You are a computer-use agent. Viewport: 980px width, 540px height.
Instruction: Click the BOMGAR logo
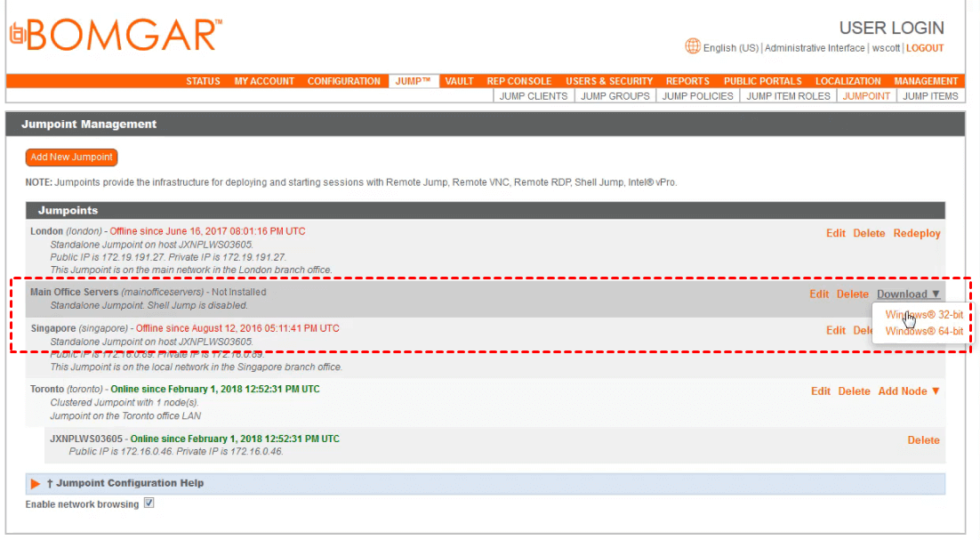[116, 35]
